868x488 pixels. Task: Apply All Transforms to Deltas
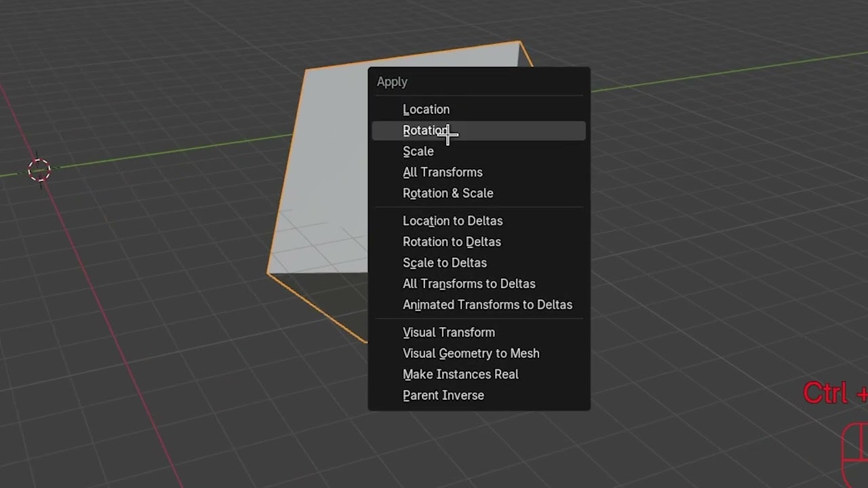(478, 284)
